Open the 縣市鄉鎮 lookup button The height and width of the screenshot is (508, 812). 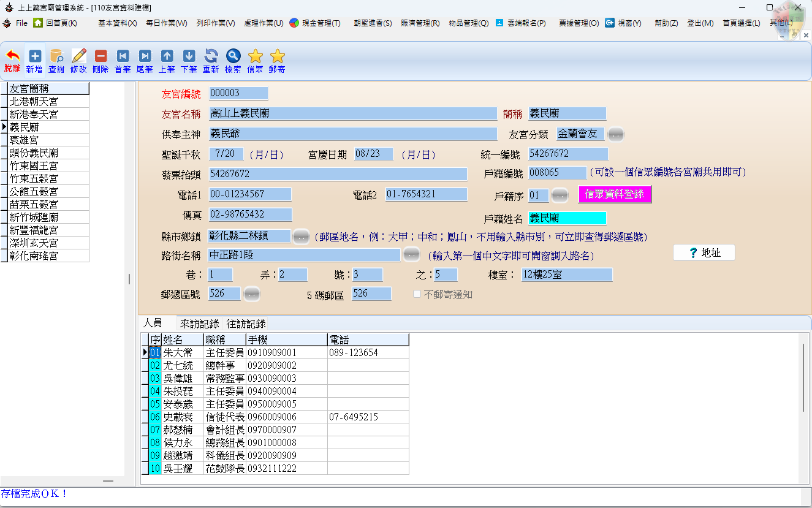[x=300, y=237]
